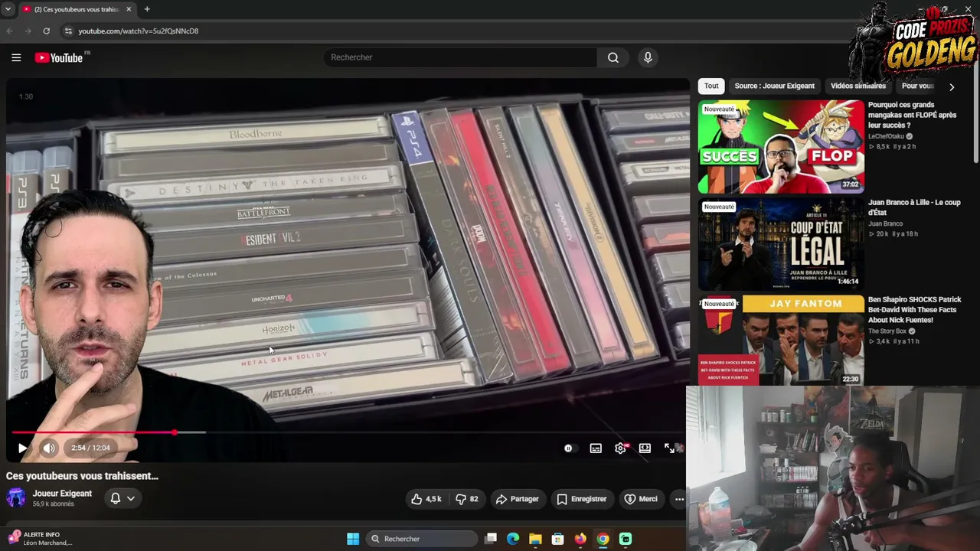Toggle subtitles in the video player
Viewport: 980px width, 551px height.
tap(596, 448)
